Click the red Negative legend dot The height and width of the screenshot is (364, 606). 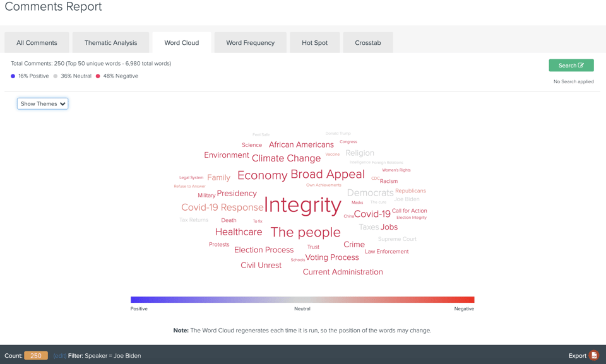click(x=98, y=76)
